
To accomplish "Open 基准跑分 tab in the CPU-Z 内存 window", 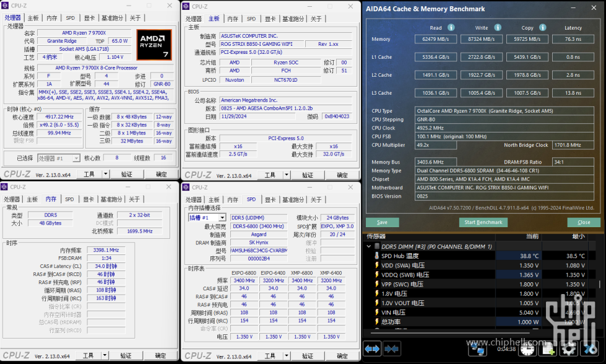I will [111, 199].
